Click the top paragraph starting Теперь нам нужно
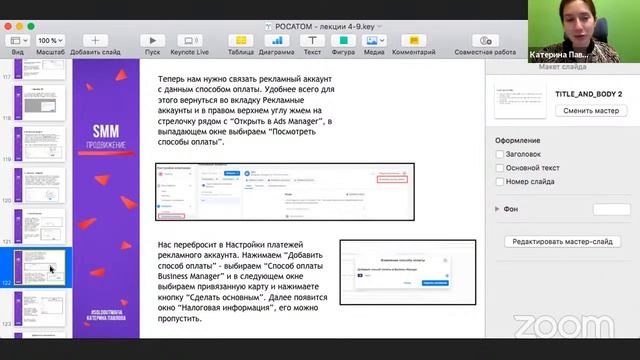 (246, 111)
